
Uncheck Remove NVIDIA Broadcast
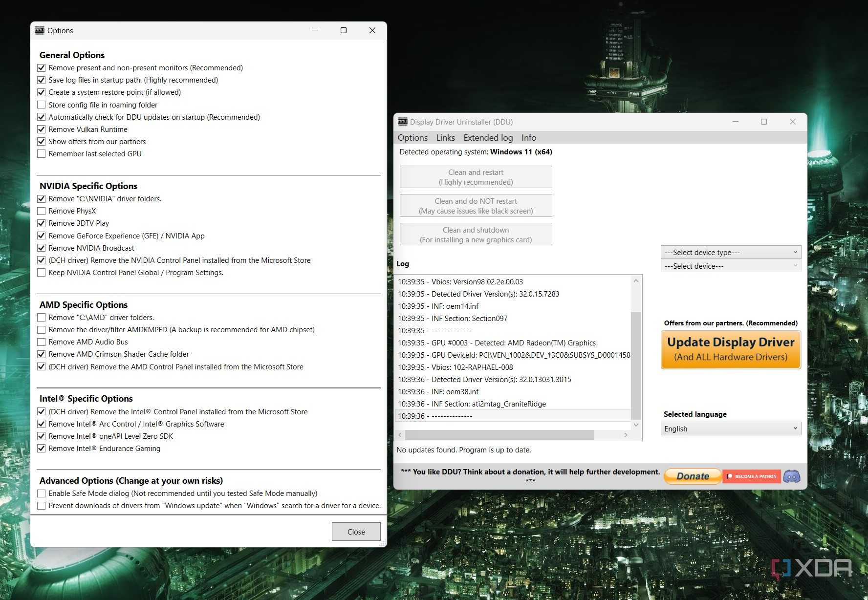[x=42, y=248]
